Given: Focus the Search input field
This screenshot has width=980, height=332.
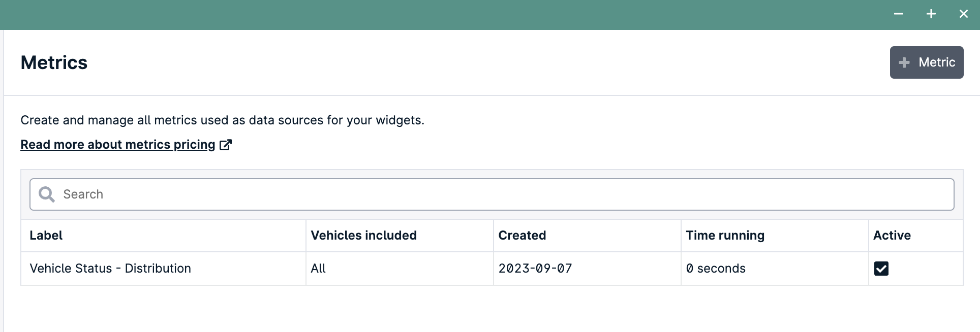Looking at the screenshot, I should click(x=492, y=194).
